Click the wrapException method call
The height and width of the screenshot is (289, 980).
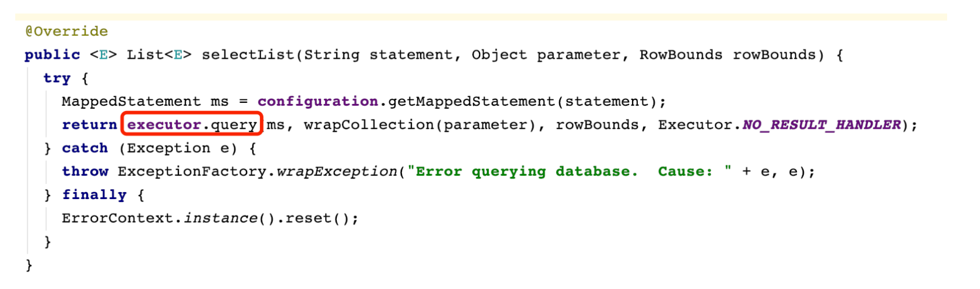(337, 172)
